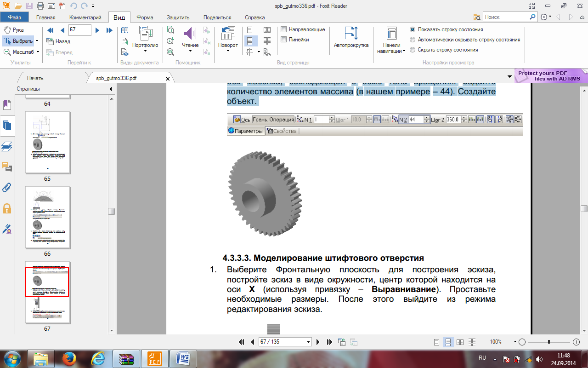This screenshot has width=588, height=368.
Task: Select continuous facing view in the ribbon
Action: coord(267,41)
